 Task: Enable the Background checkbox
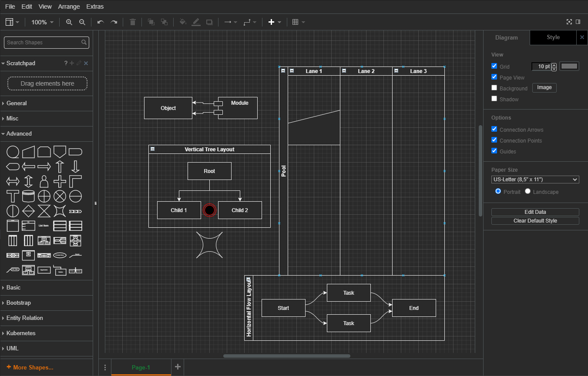point(494,87)
